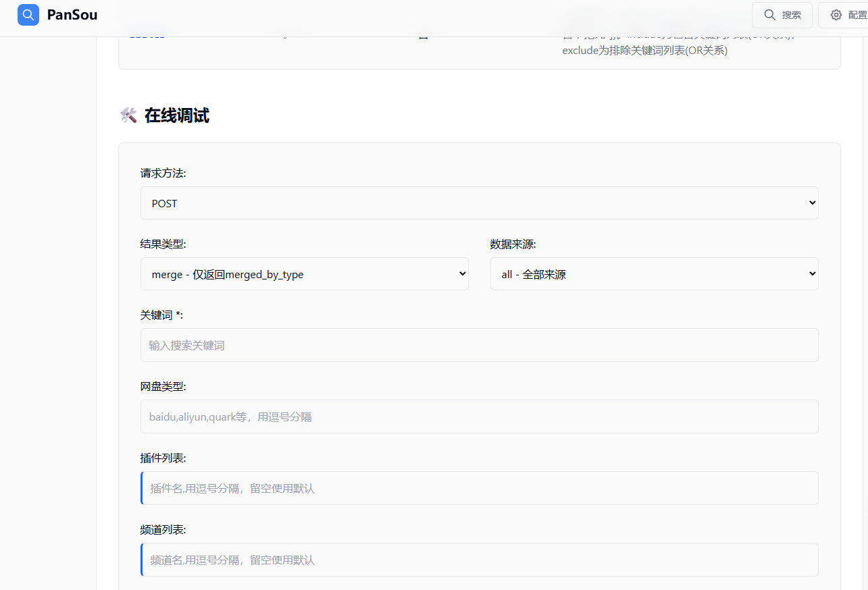Screen dimensions: 868x590
Task: Click into the 网盘类型 input field
Action: pos(479,417)
